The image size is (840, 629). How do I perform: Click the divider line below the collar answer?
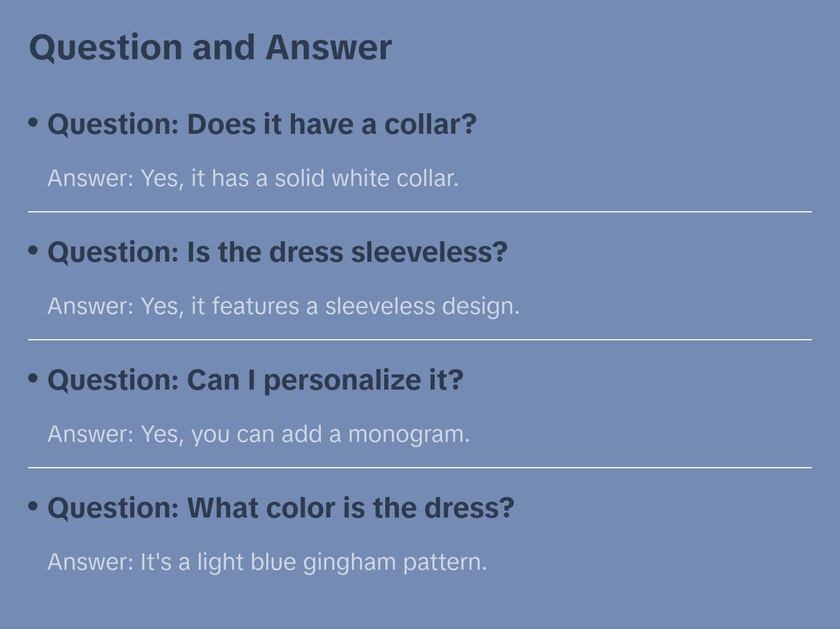click(420, 211)
